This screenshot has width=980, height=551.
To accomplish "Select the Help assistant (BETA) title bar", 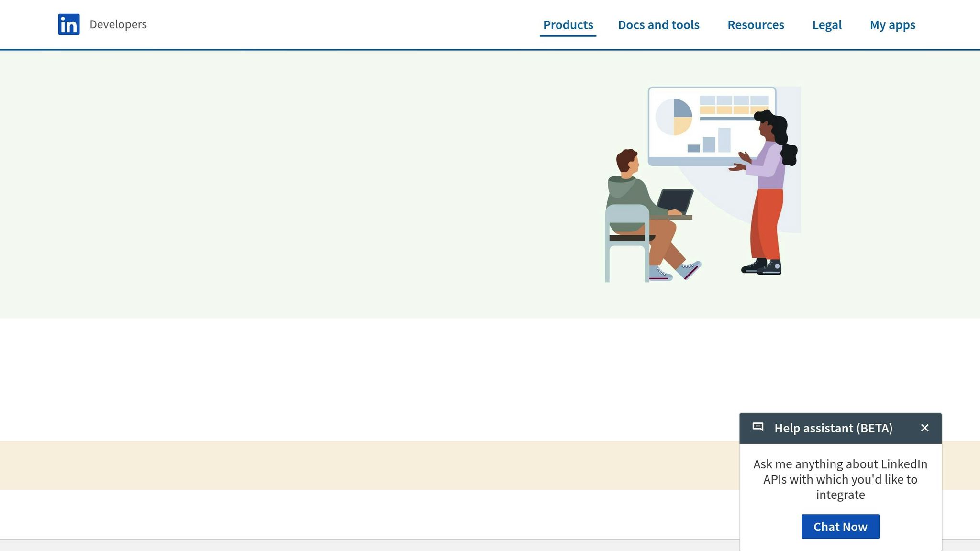I will coord(834,428).
